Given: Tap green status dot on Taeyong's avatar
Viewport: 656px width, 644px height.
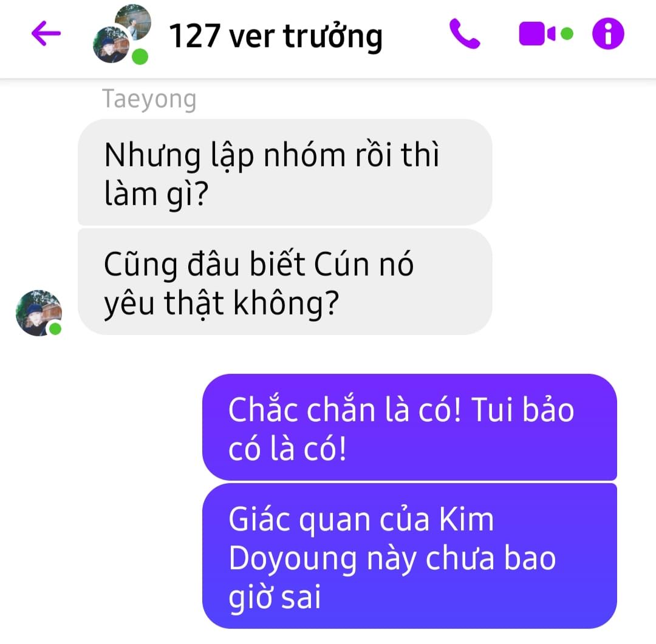Looking at the screenshot, I should click(55, 329).
